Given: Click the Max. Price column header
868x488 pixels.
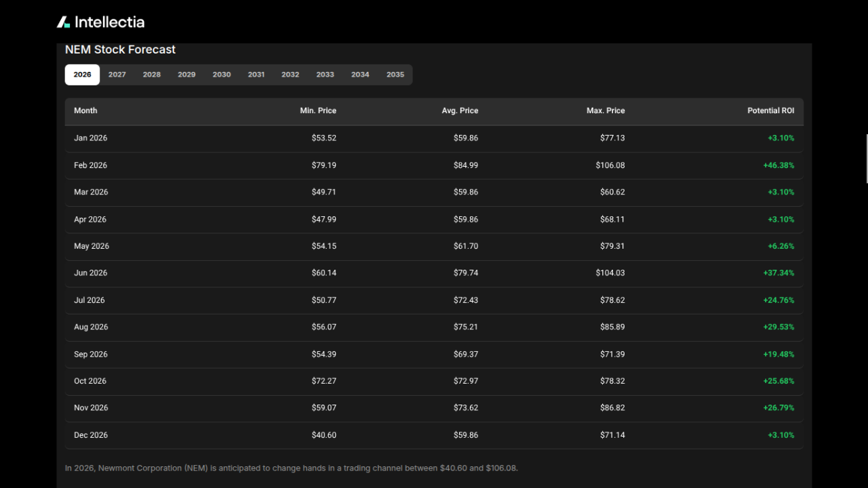Looking at the screenshot, I should [x=606, y=110].
